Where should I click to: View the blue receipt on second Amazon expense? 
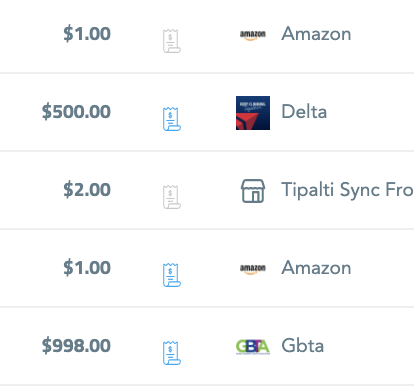172,275
